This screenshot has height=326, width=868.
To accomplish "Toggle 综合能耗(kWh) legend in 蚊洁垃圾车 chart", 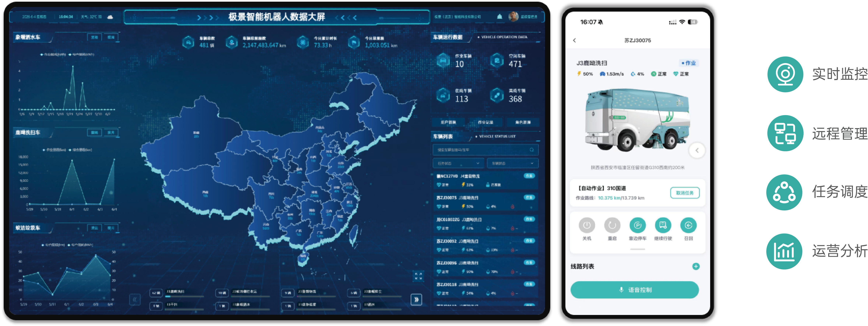I will [x=80, y=245].
